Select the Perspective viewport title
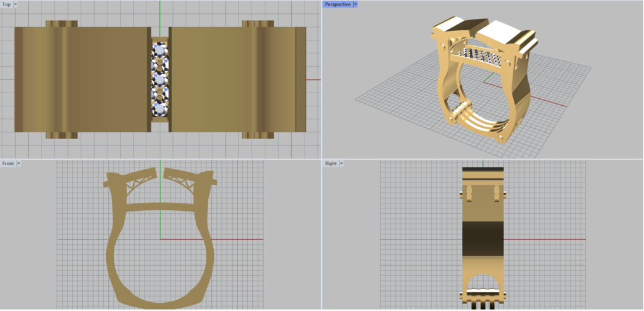 [x=337, y=4]
